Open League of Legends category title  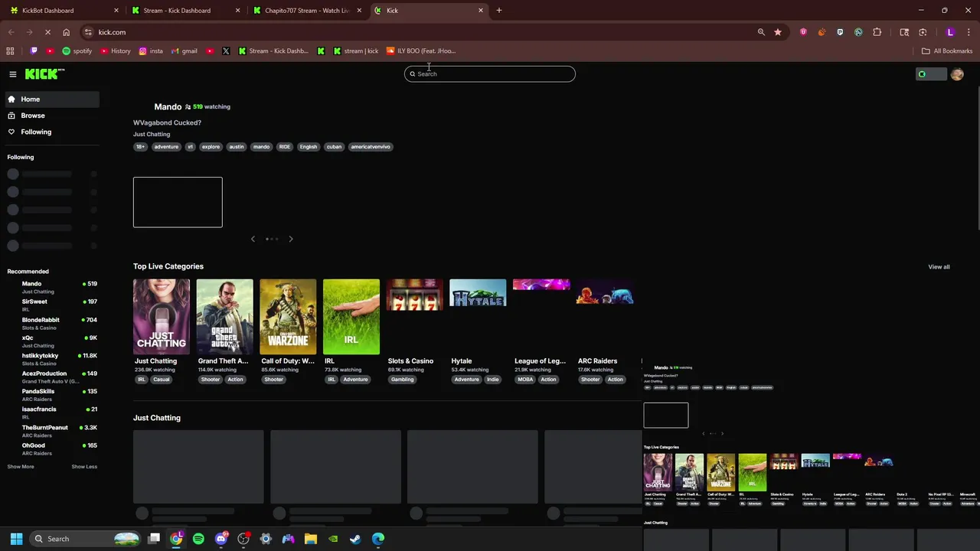pyautogui.click(x=540, y=361)
